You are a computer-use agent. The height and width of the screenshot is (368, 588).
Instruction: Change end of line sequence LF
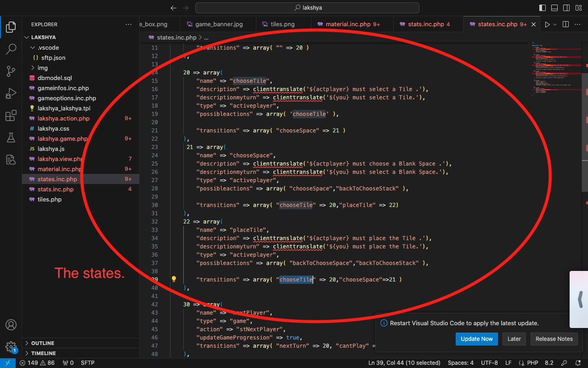click(x=509, y=363)
